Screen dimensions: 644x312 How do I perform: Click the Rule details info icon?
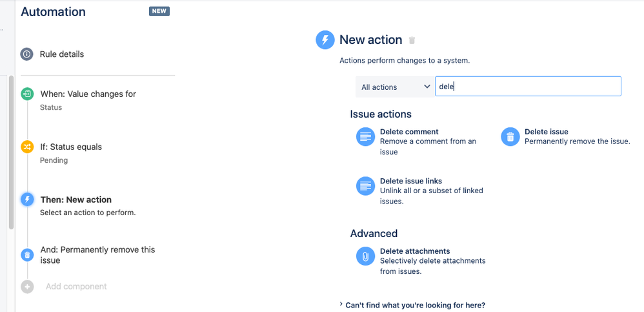(x=26, y=54)
